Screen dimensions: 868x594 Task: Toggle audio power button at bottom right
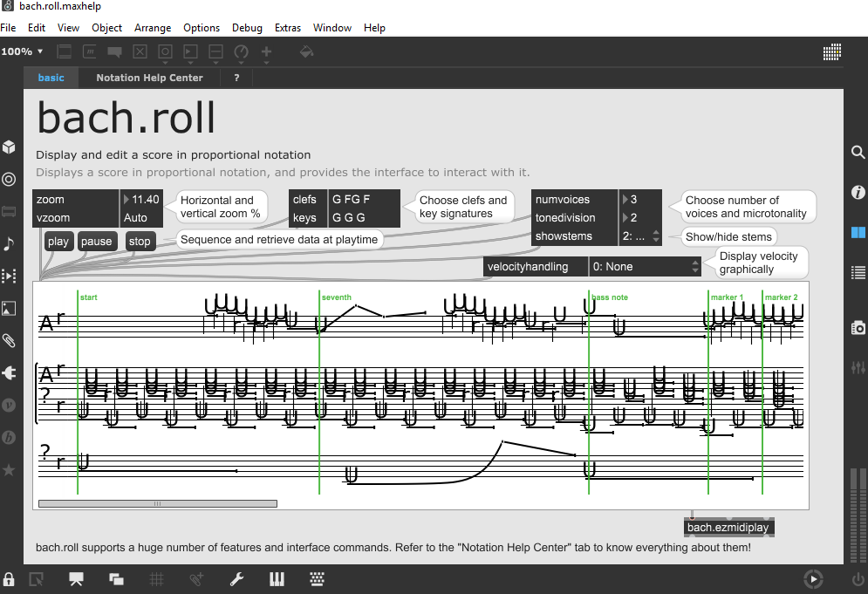click(858, 579)
